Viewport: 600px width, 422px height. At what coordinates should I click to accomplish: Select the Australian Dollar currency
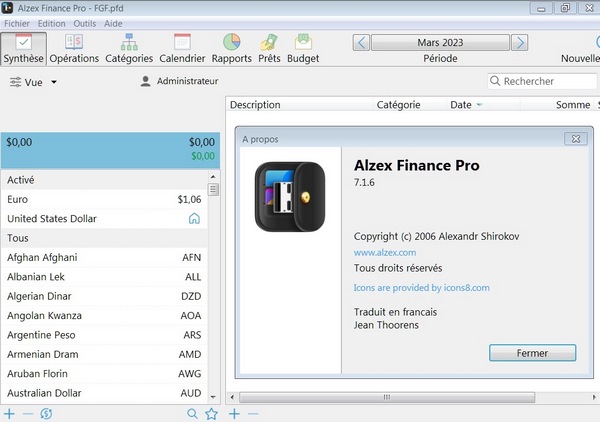pos(104,393)
